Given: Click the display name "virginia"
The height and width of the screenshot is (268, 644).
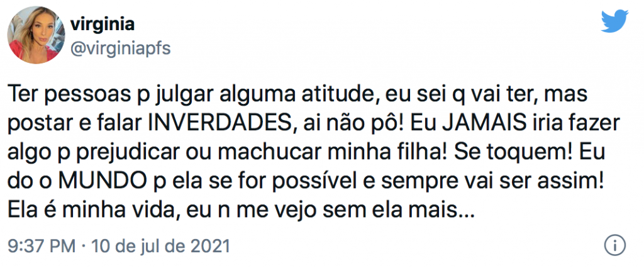Looking at the screenshot, I should [103, 25].
